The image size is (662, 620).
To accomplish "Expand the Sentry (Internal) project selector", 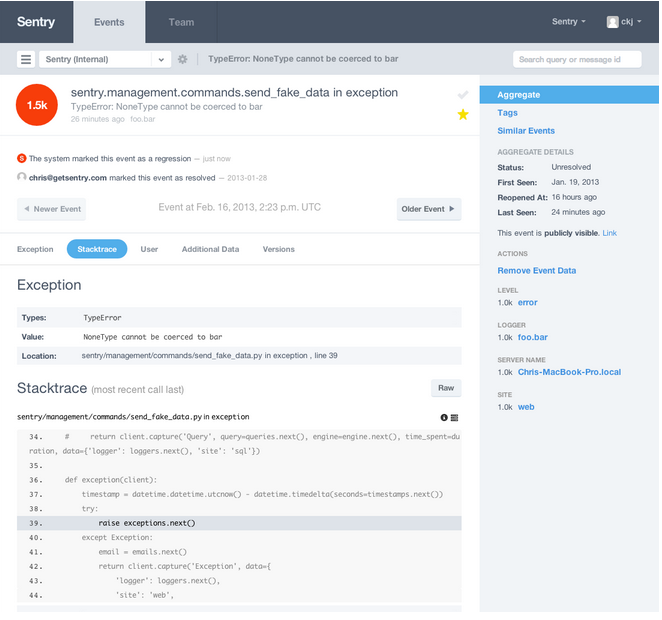I will pos(105,60).
